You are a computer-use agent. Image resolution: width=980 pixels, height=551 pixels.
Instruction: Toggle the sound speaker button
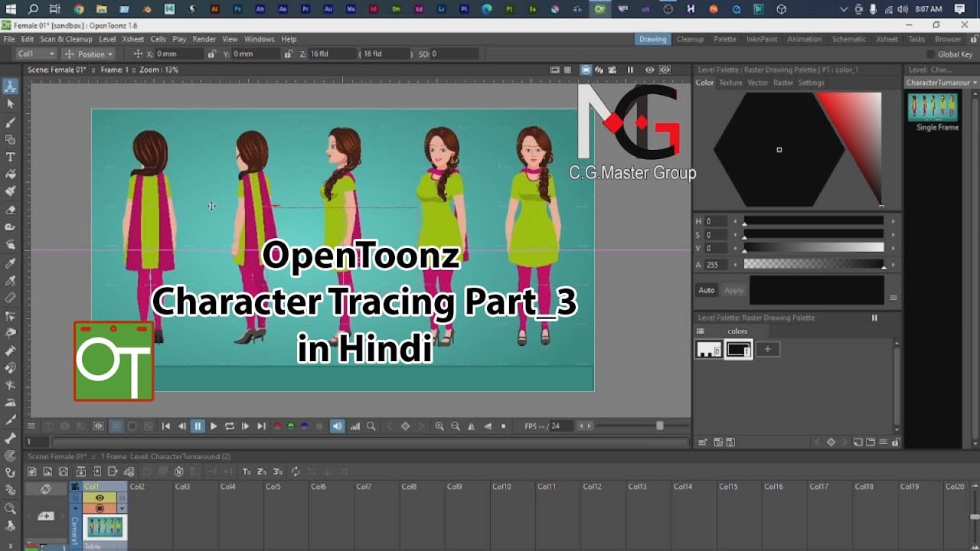click(338, 426)
